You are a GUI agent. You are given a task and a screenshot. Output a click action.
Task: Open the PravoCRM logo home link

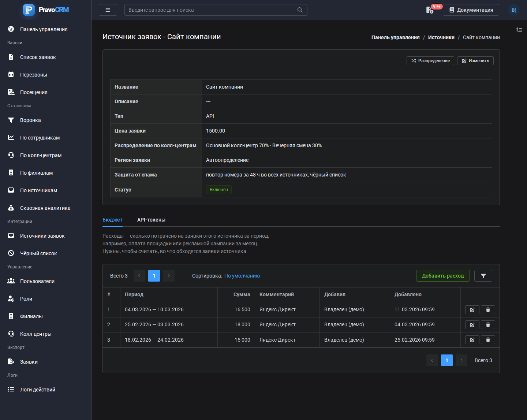[x=46, y=10]
